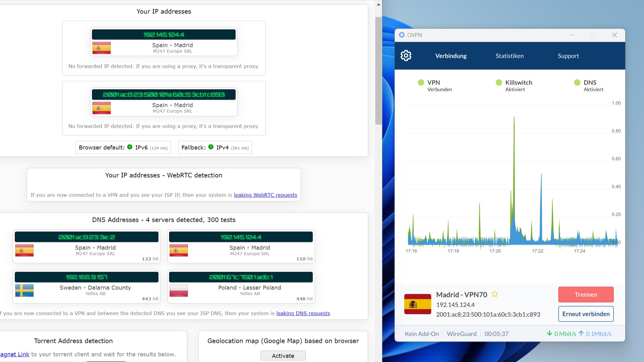Click Killswitch Aktiviert status text
The height and width of the screenshot is (362, 644).
[519, 86]
